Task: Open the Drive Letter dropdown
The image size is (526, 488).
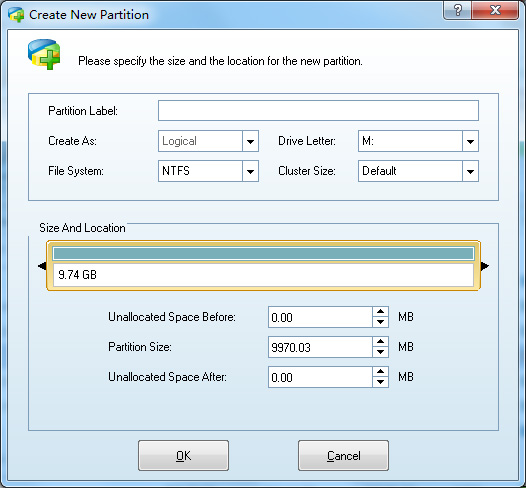Action: click(x=470, y=141)
